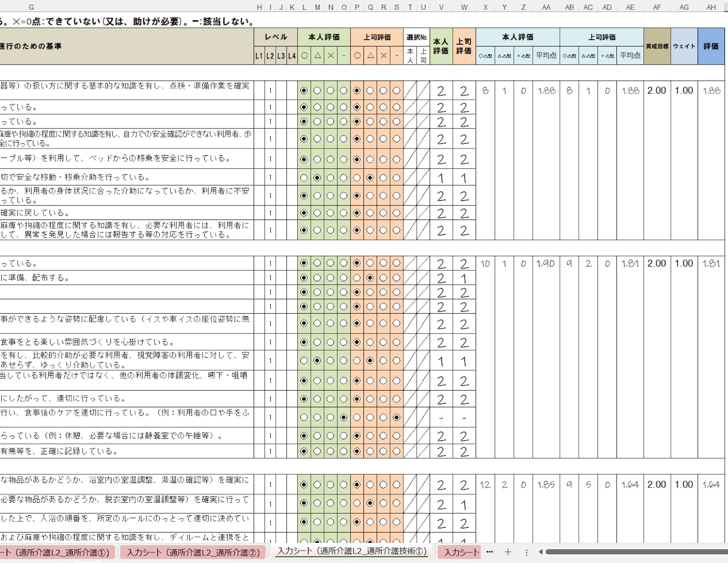Click the horizontal scrollbar left arrow
This screenshot has width=728, height=563.
coord(540,552)
